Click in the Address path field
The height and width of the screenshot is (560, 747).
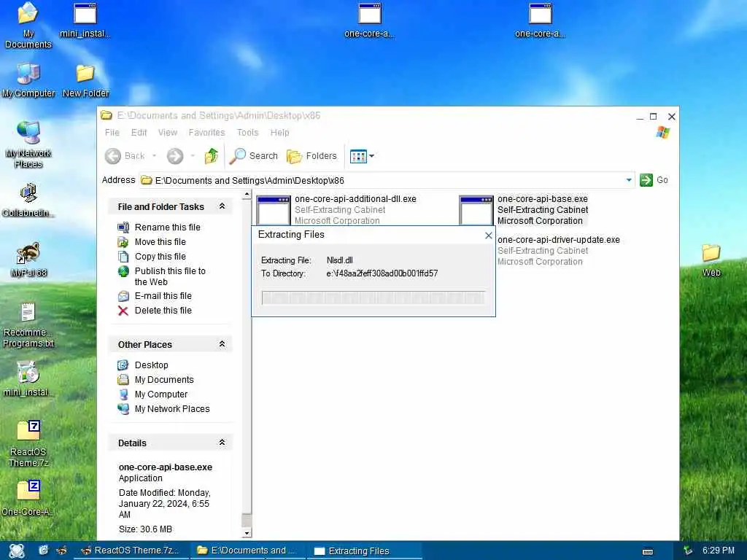[x=386, y=181]
